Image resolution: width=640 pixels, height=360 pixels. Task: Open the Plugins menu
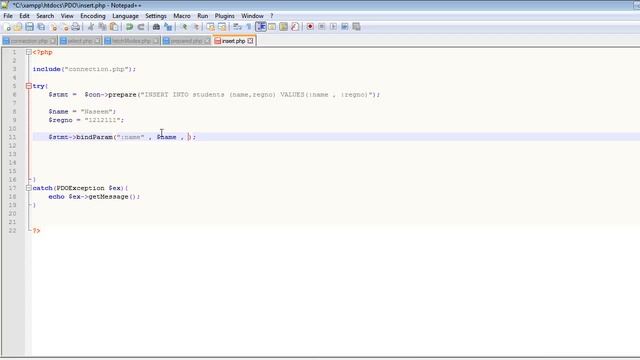tap(224, 16)
